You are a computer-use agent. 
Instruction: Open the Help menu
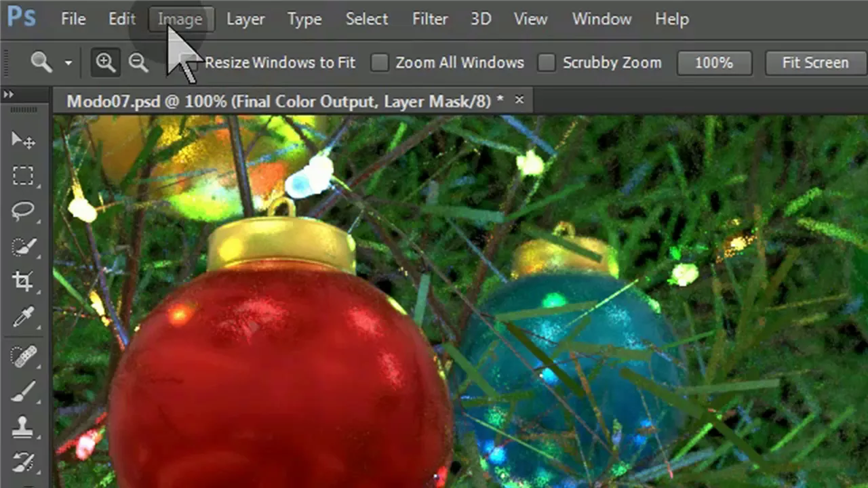coord(672,19)
